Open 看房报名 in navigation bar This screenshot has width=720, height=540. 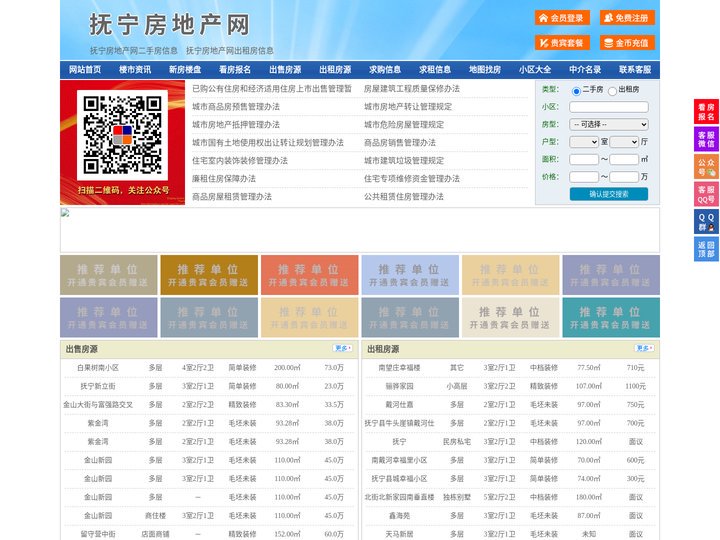pos(235,70)
